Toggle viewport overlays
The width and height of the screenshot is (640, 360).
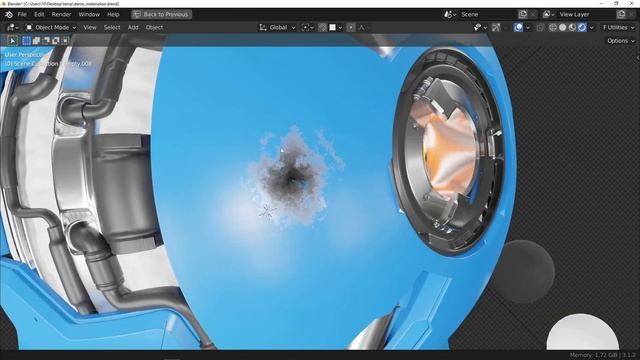[x=518, y=27]
